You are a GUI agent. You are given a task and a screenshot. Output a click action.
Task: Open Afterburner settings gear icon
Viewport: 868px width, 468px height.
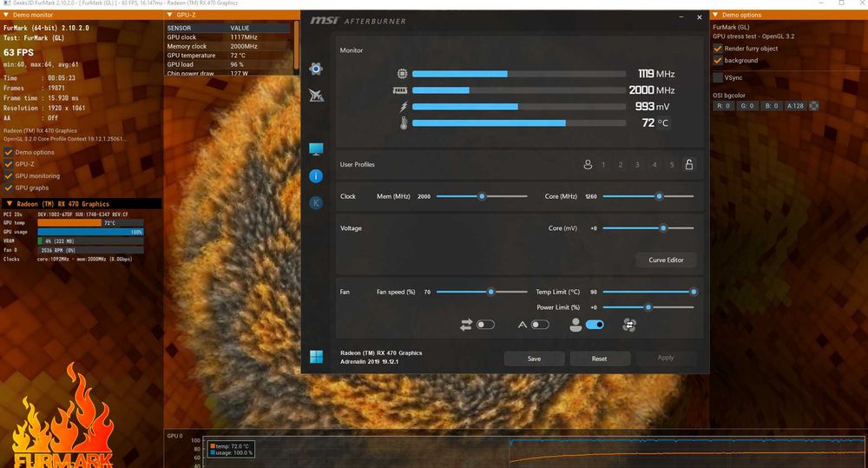tap(316, 69)
